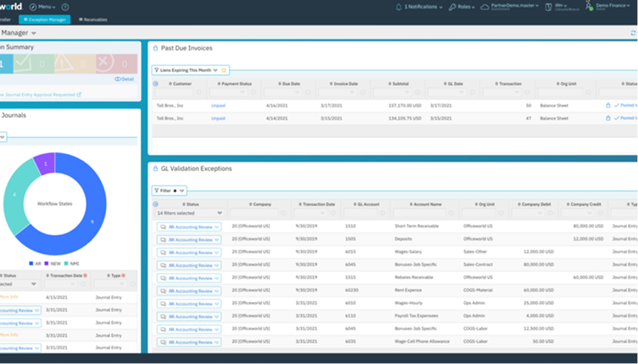Toggle the Detail switch in summary panel
This screenshot has width=638, height=364.
pyautogui.click(x=124, y=79)
